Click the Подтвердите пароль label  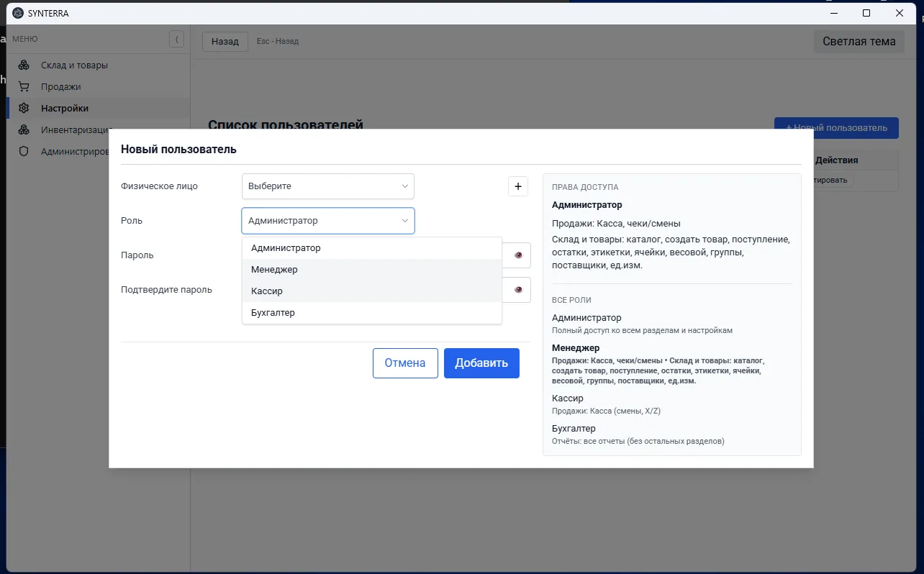coord(166,290)
